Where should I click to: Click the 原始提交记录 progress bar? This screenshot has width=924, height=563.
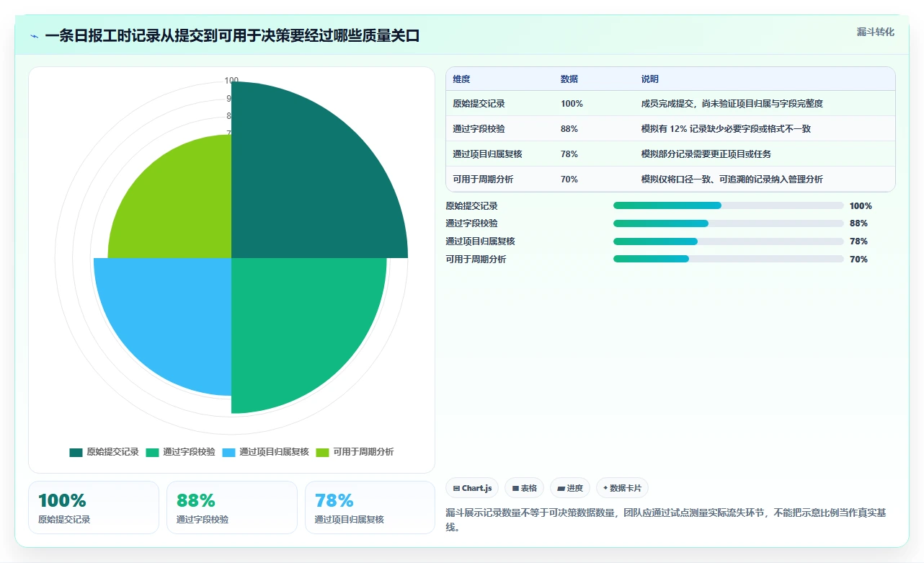coord(728,205)
